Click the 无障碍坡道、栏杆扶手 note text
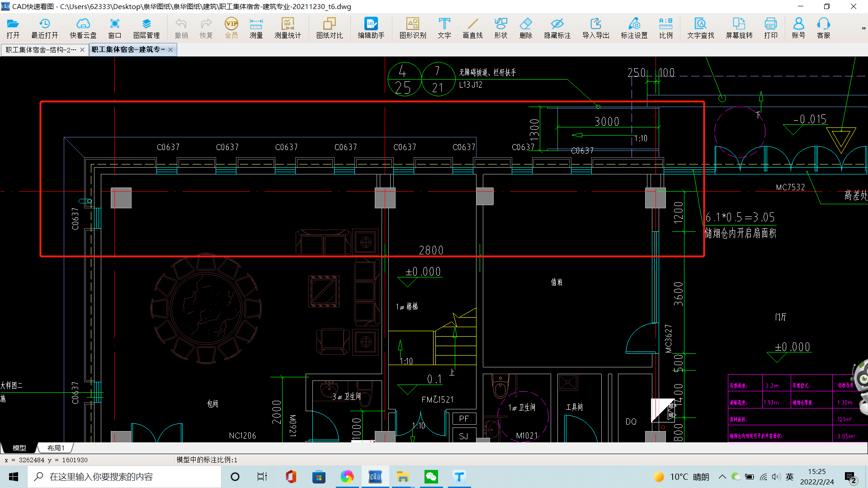The width and height of the screenshot is (868, 488). point(487,72)
